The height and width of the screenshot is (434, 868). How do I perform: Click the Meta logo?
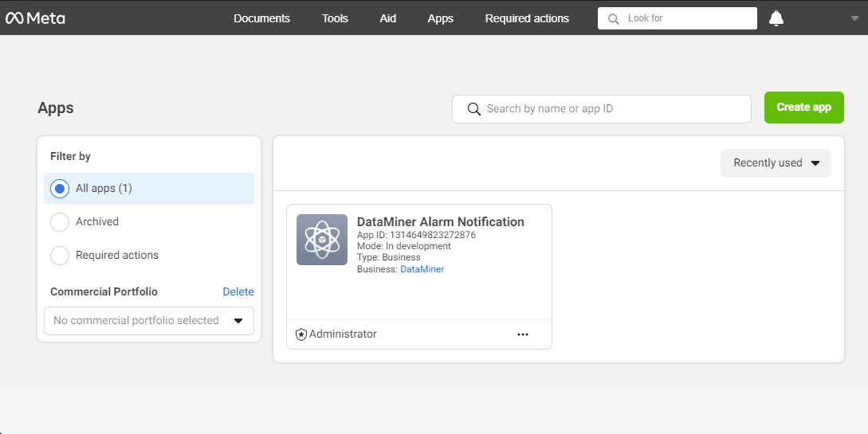tap(35, 18)
